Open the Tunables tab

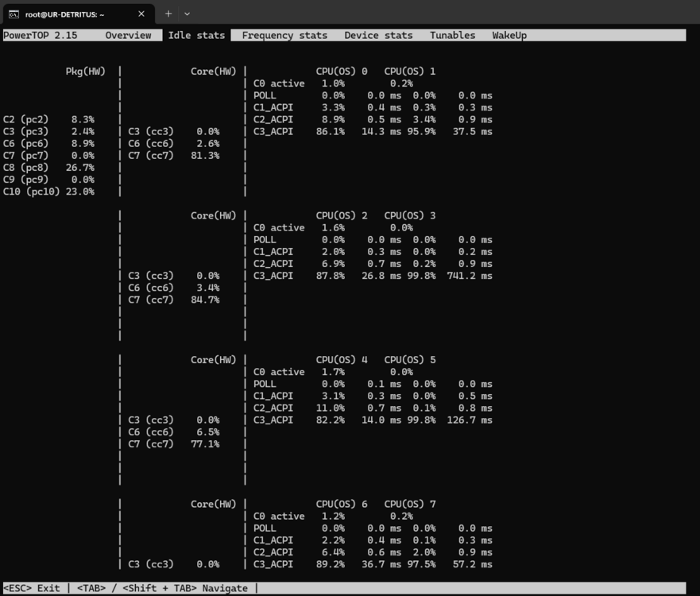pyautogui.click(x=452, y=35)
